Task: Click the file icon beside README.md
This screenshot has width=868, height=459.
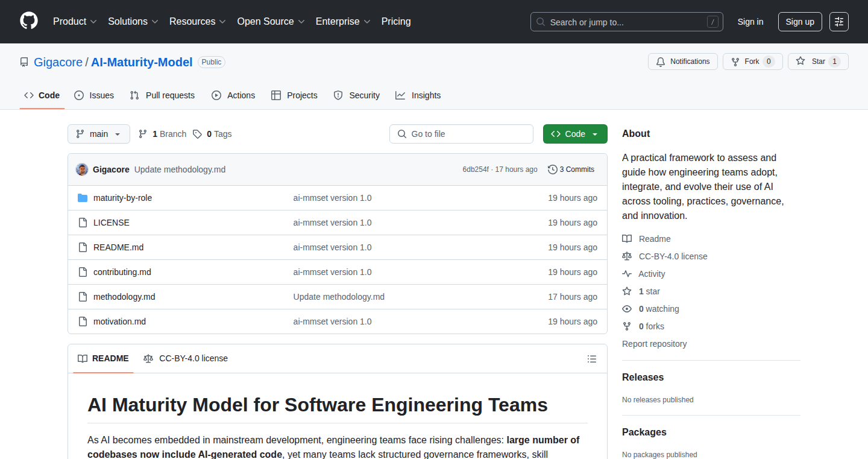Action: [83, 247]
